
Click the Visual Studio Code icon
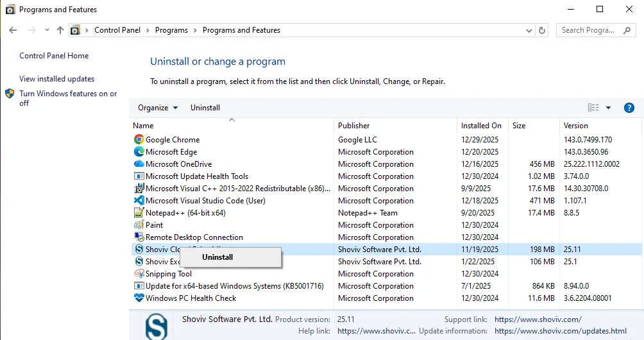coord(139,200)
